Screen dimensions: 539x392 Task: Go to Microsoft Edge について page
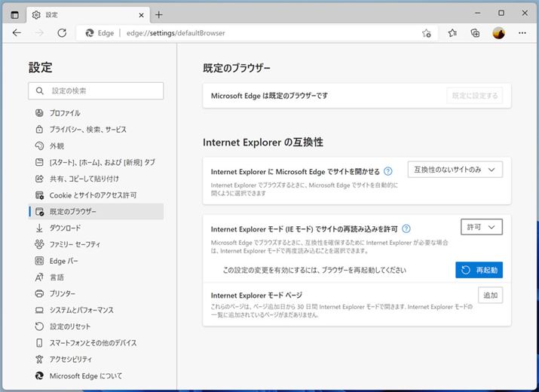pyautogui.click(x=85, y=375)
